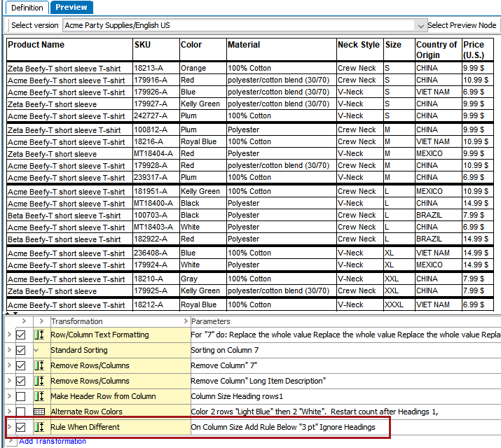Switch to the Definition tab
The width and height of the screenshot is (501, 448).
click(27, 8)
